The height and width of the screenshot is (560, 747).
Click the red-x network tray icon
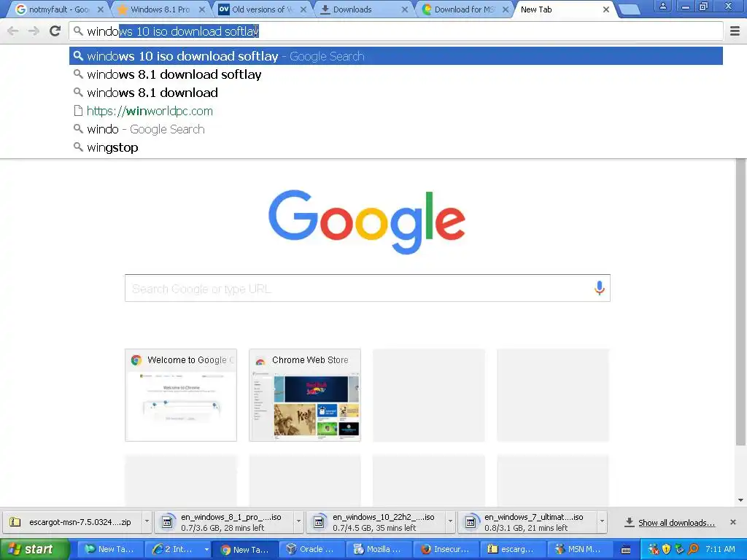pos(654,550)
